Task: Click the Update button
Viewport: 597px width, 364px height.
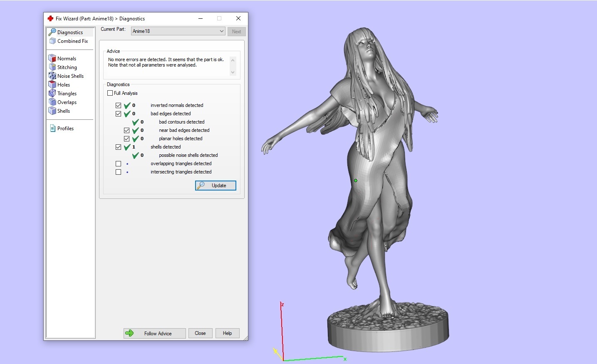Action: click(x=216, y=186)
